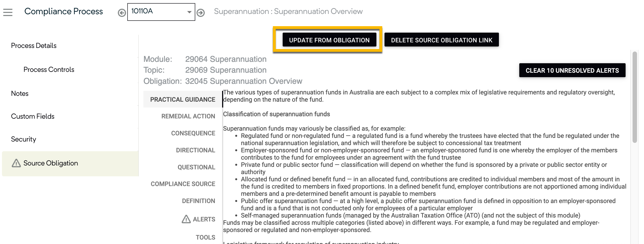
Task: Open the Compliance Source tab
Action: tap(183, 184)
